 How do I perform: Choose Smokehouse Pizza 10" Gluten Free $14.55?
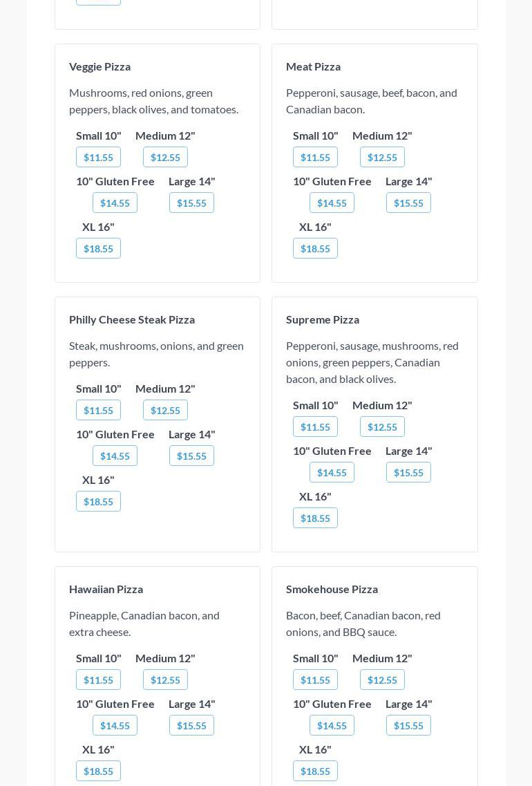[x=332, y=725]
